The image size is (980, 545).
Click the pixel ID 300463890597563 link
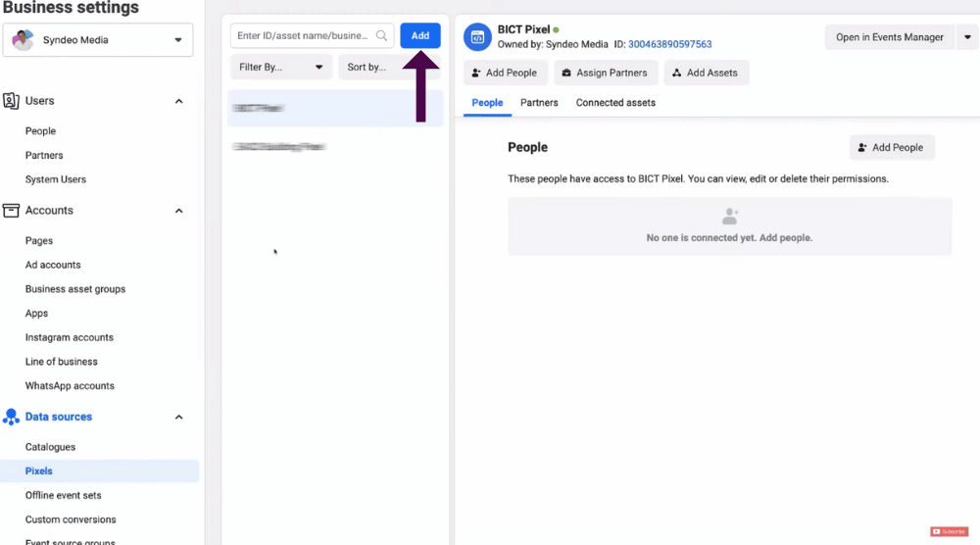669,44
